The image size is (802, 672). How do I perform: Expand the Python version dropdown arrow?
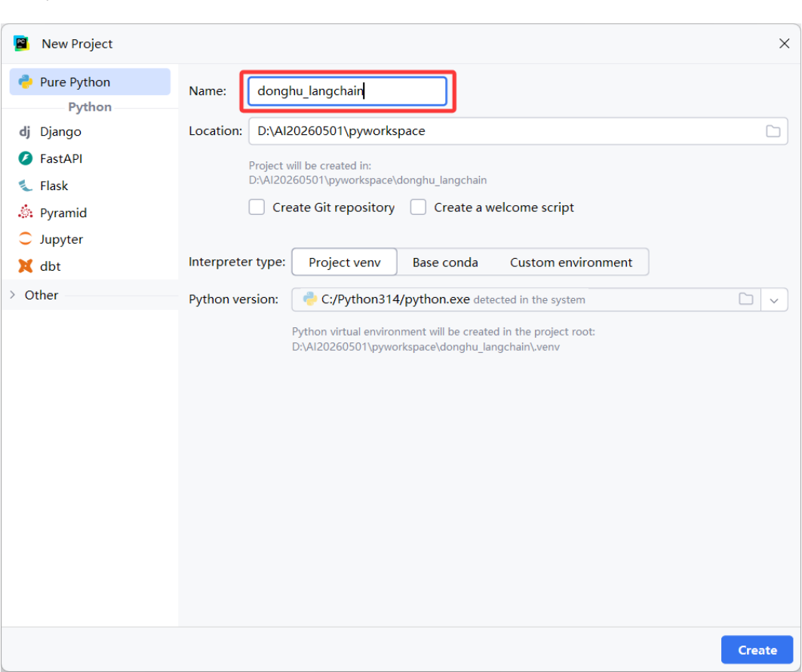(774, 300)
